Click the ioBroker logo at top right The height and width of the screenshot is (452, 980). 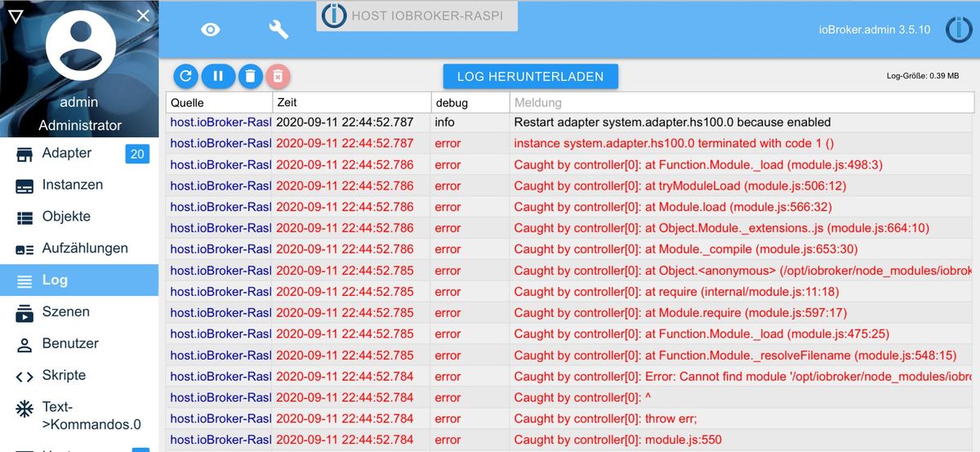pyautogui.click(x=958, y=29)
